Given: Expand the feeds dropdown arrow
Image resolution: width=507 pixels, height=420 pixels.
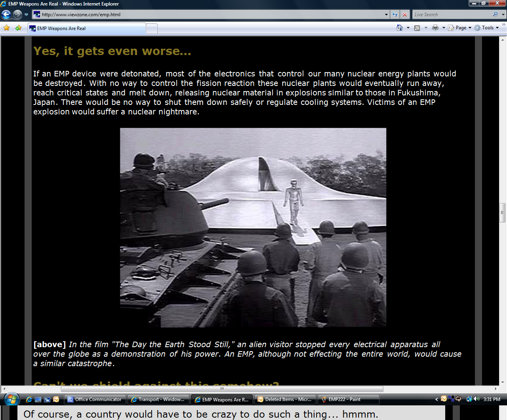Looking at the screenshot, I should pos(426,28).
